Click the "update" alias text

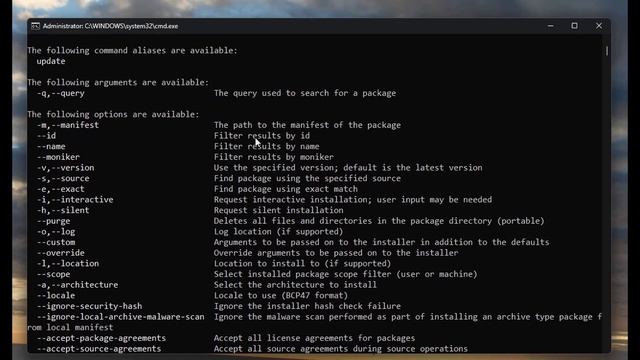[x=51, y=61]
